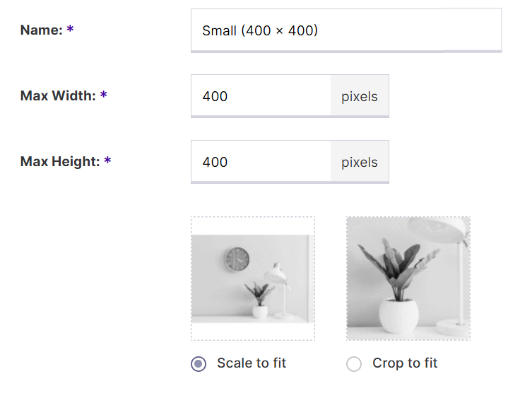Click the required asterisk next to Max Width

click(103, 95)
